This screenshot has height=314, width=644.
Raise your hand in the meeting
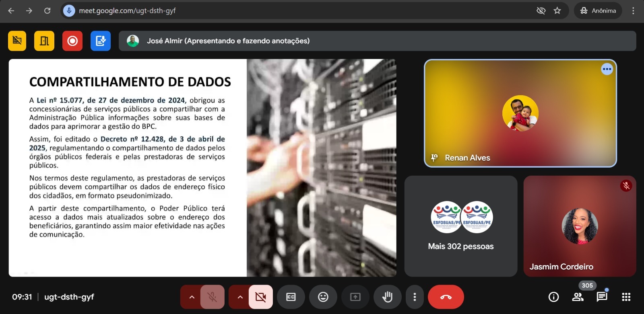(387, 297)
